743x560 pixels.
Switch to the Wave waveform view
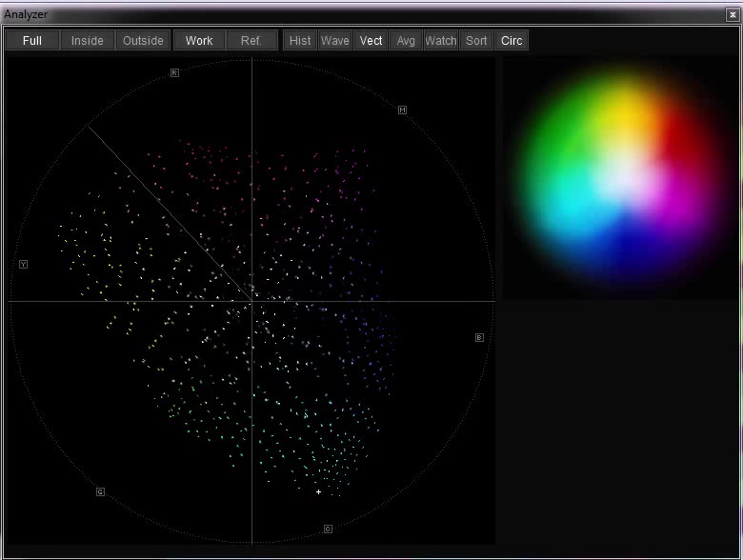coord(334,41)
